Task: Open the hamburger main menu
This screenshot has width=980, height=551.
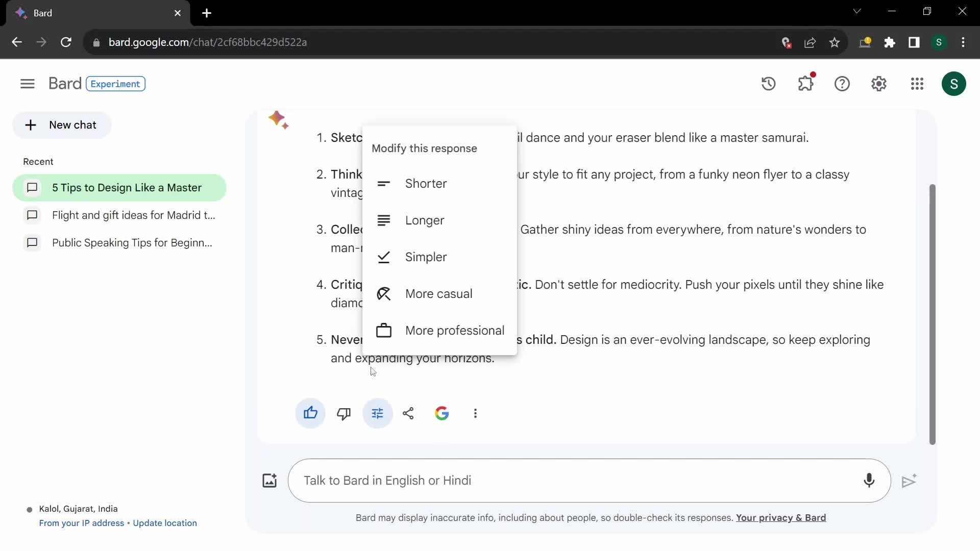Action: 28,84
